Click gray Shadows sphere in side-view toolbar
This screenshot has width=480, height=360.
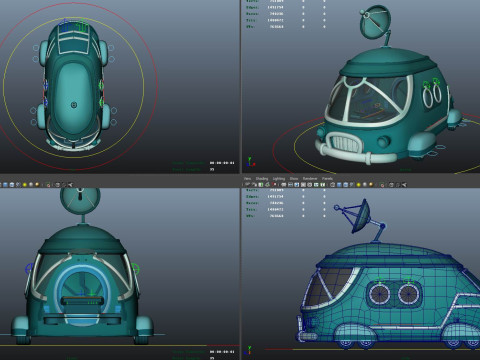coord(365,185)
